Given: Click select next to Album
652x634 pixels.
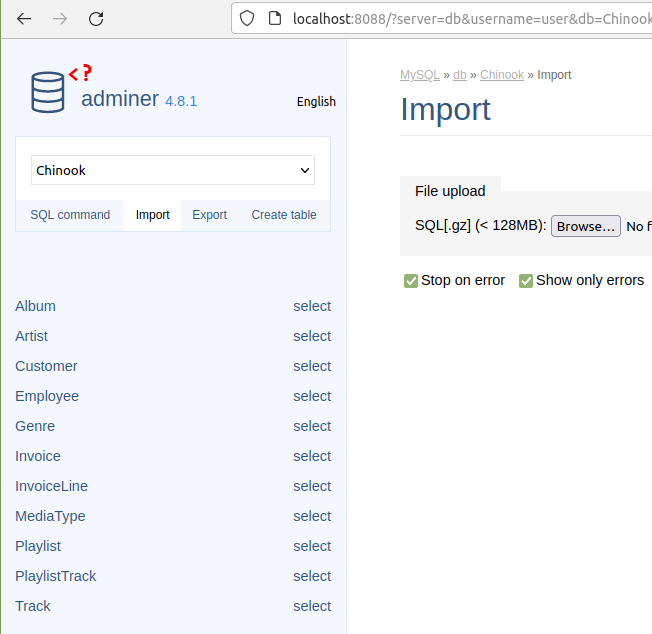Looking at the screenshot, I should (x=312, y=306).
